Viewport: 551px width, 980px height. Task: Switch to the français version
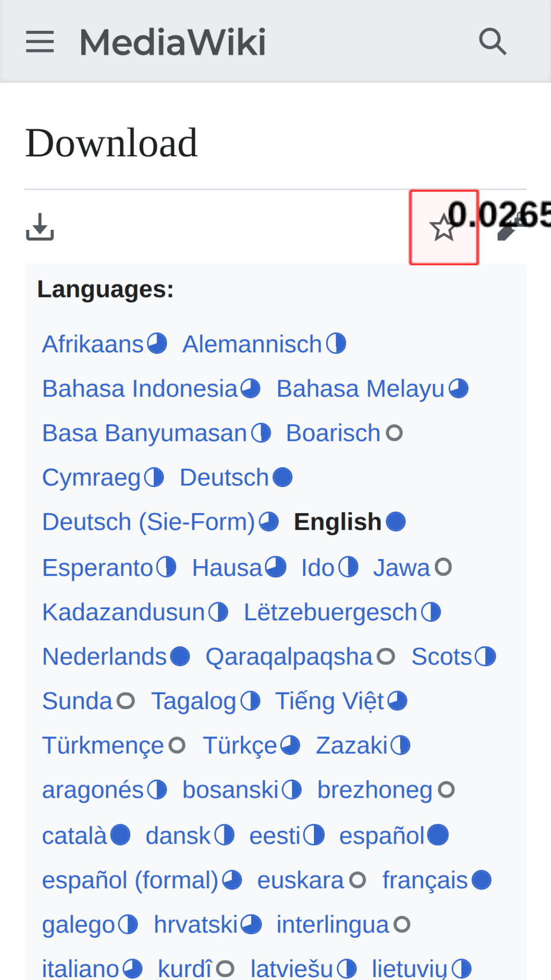click(x=425, y=880)
